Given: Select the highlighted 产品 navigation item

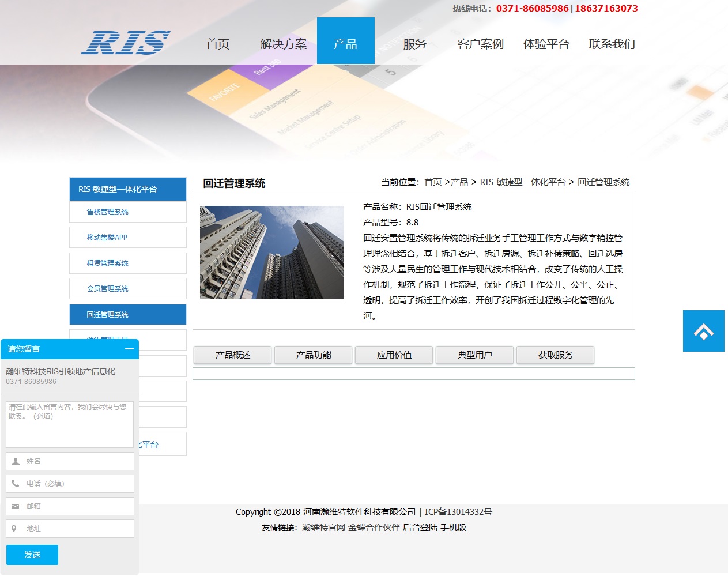Looking at the screenshot, I should pyautogui.click(x=346, y=40).
